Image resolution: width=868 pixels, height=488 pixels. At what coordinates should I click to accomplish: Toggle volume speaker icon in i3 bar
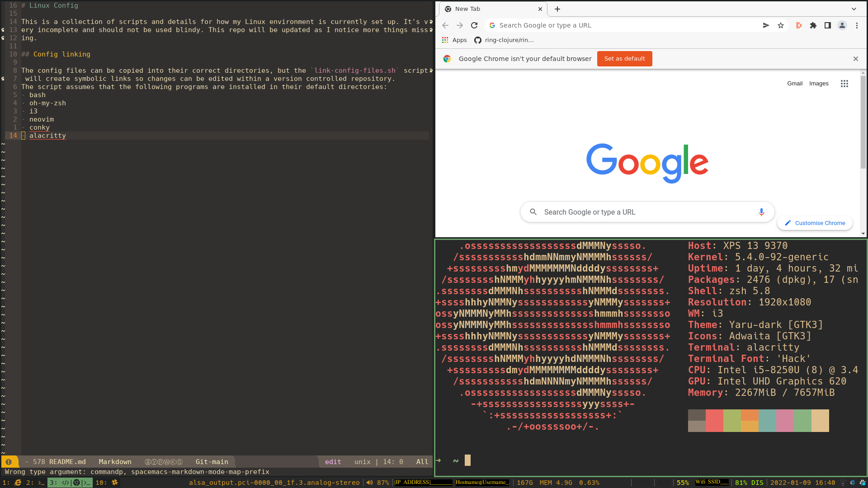coord(370,483)
